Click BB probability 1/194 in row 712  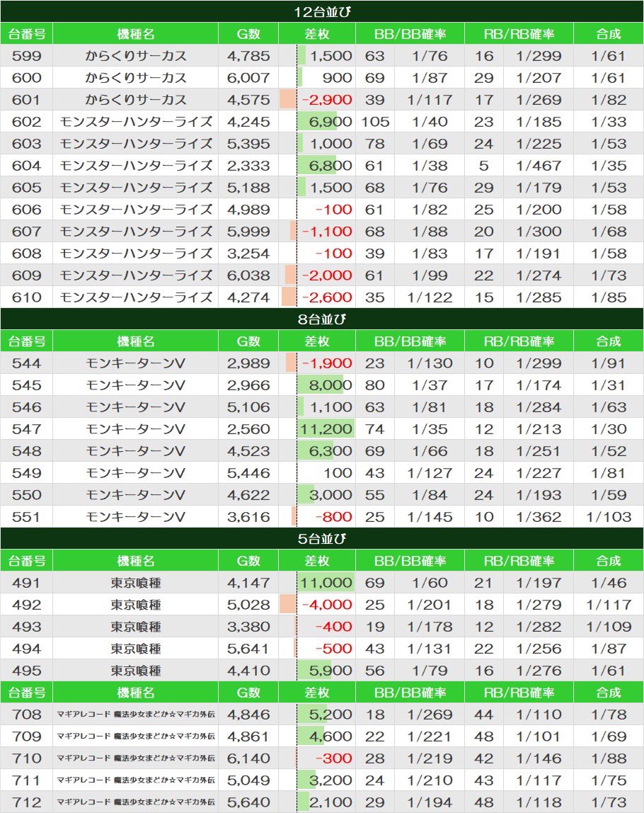pos(430,802)
